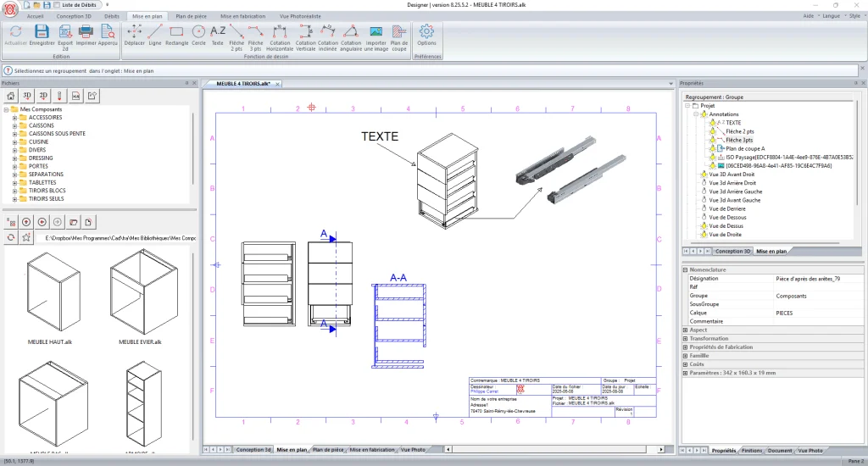Toggle visibility bulb of Vue 3D Avant Droit
Screen dimensions: 868x466
click(704, 175)
